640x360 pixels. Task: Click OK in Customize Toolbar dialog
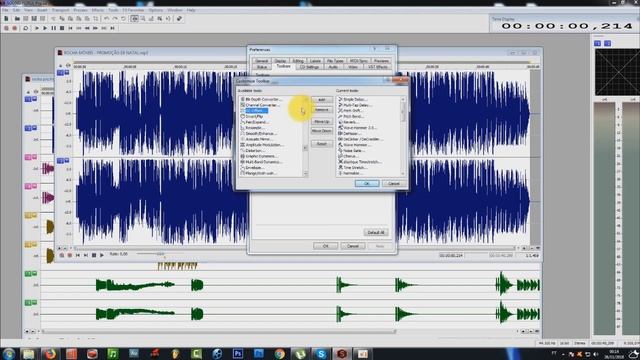click(x=367, y=184)
